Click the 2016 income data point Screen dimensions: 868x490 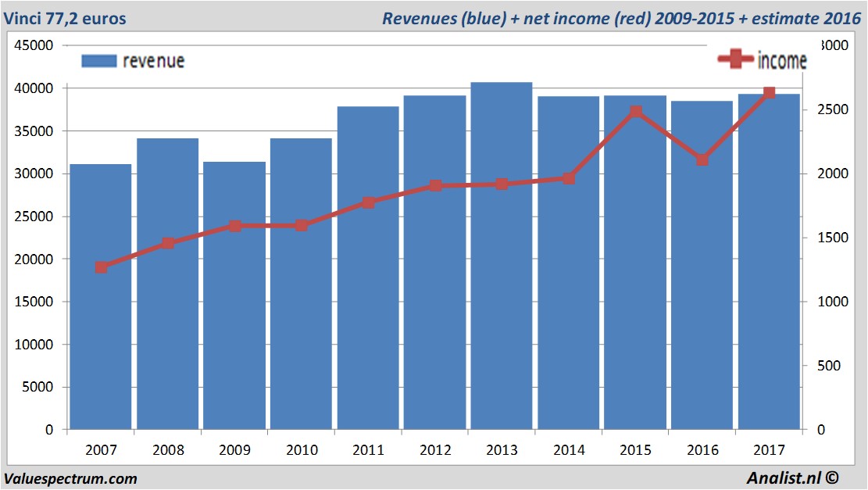702,160
